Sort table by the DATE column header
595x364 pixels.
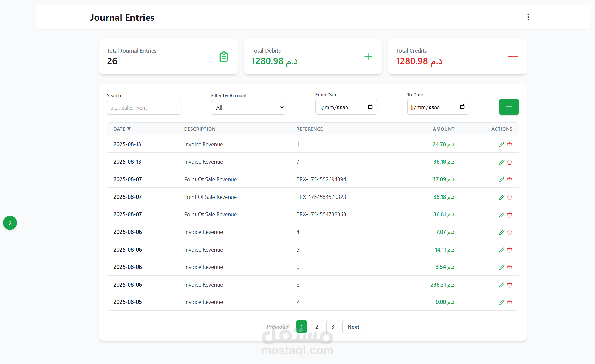[x=122, y=129]
